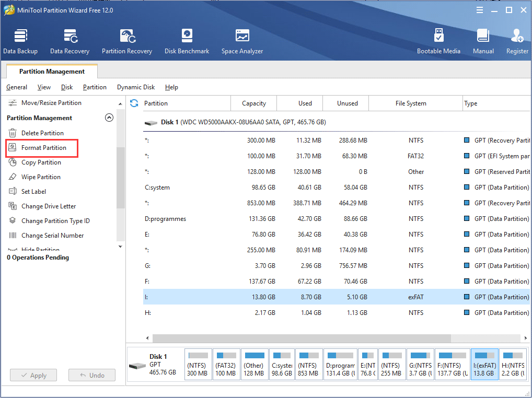Launch Data Recovery from toolbar
Screen dimensions: 532x398
point(70,41)
